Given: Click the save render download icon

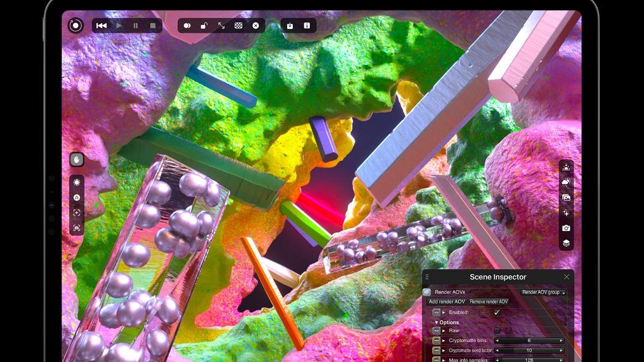Looking at the screenshot, I should tap(290, 26).
